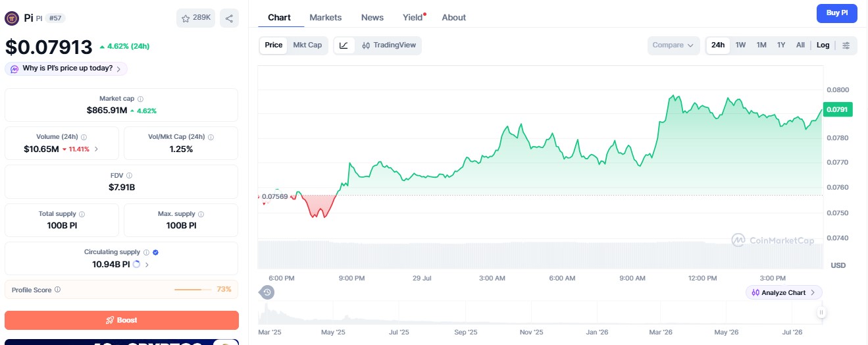Click the Max. supply info icon

[201, 214]
